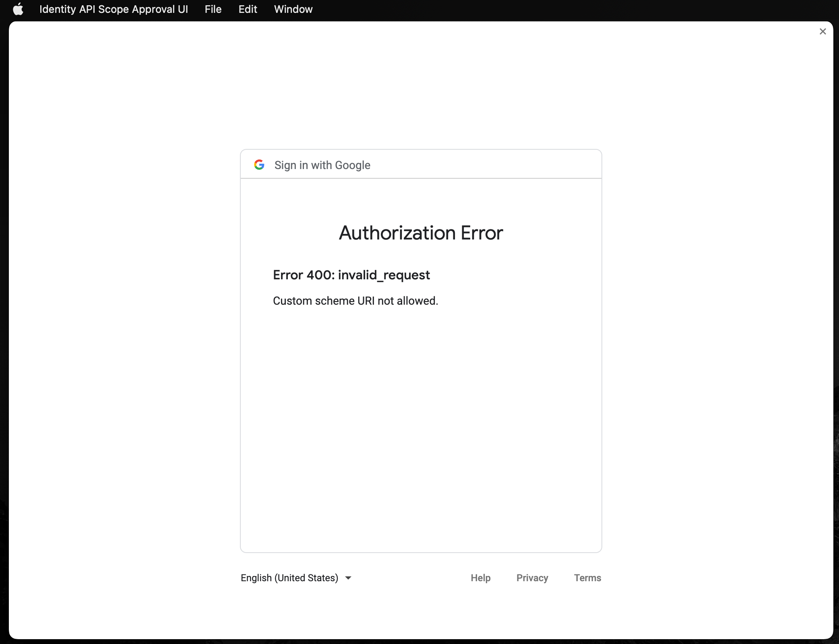The height and width of the screenshot is (644, 839).
Task: Click the dropdown arrow beside the language label
Action: [348, 578]
